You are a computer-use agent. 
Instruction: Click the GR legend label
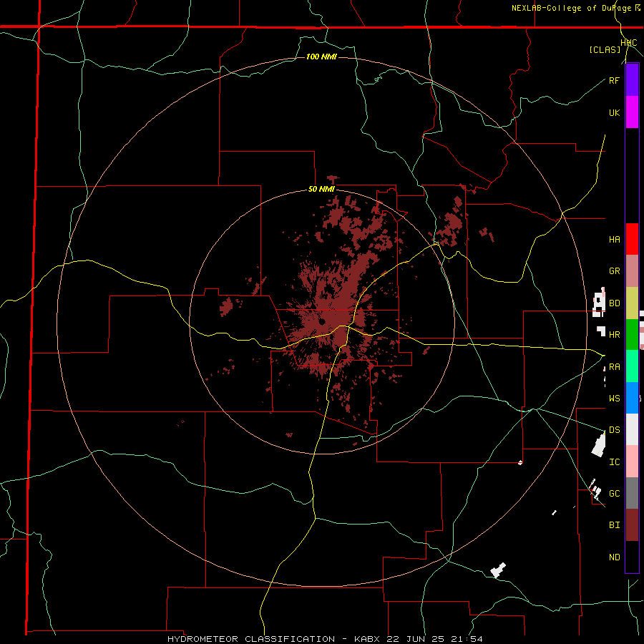(614, 271)
